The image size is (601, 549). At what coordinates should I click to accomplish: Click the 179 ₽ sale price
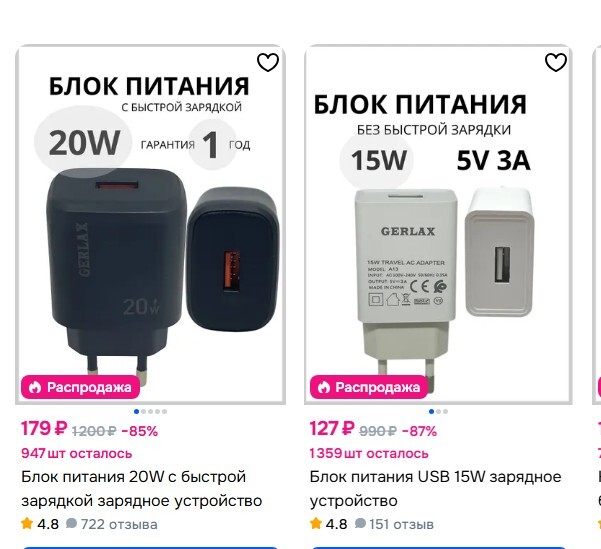pyautogui.click(x=44, y=429)
